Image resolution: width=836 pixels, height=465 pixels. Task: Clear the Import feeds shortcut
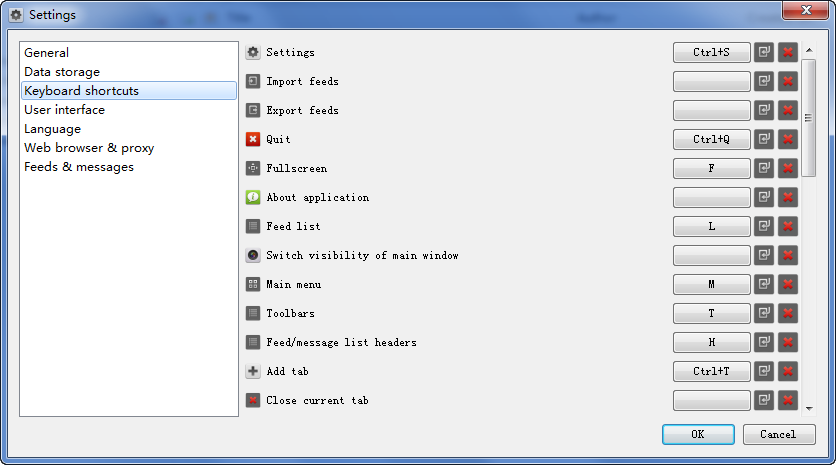click(788, 81)
